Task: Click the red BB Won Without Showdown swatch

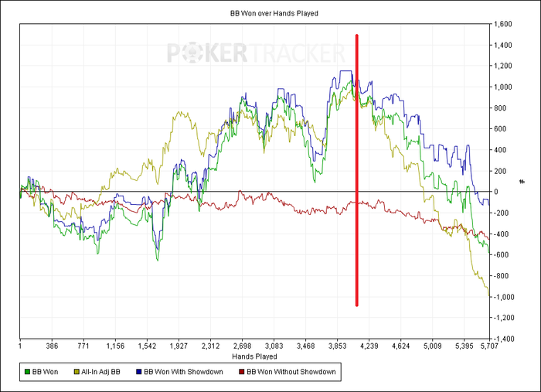Action: point(242,372)
